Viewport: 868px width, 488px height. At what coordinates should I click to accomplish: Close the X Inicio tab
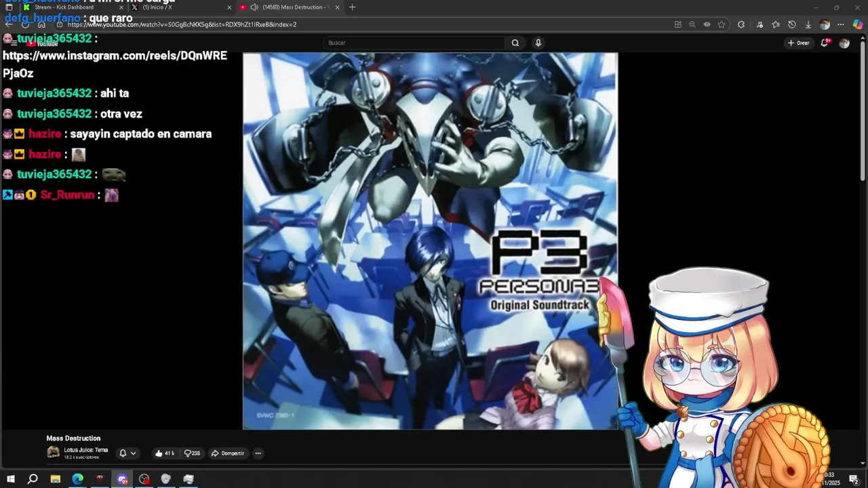[x=229, y=7]
